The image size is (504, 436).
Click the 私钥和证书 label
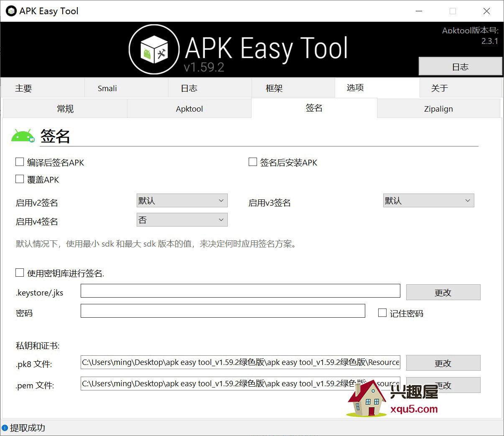[x=38, y=345]
